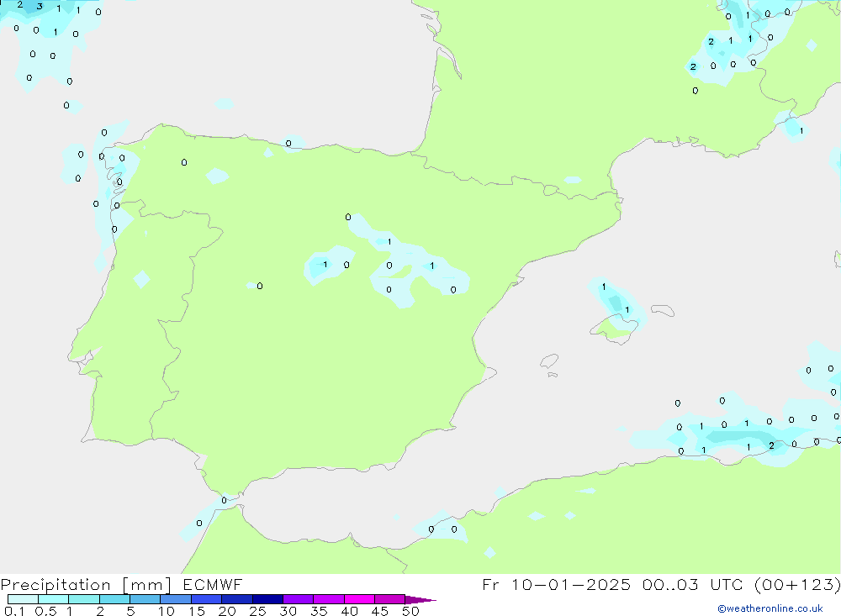Click the precipitation value '3' on map
The height and width of the screenshot is (616, 841).
click(40, 7)
